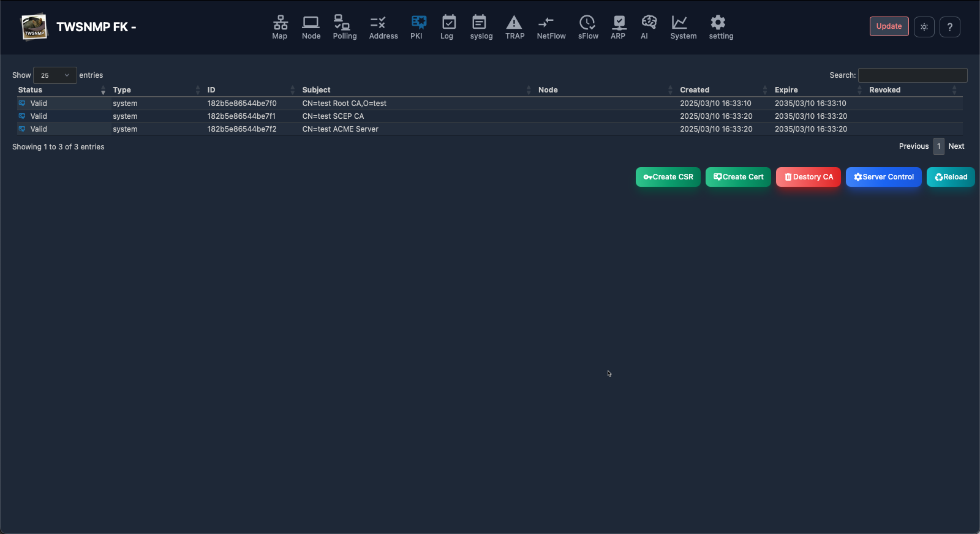Open the Log page icon

449,23
